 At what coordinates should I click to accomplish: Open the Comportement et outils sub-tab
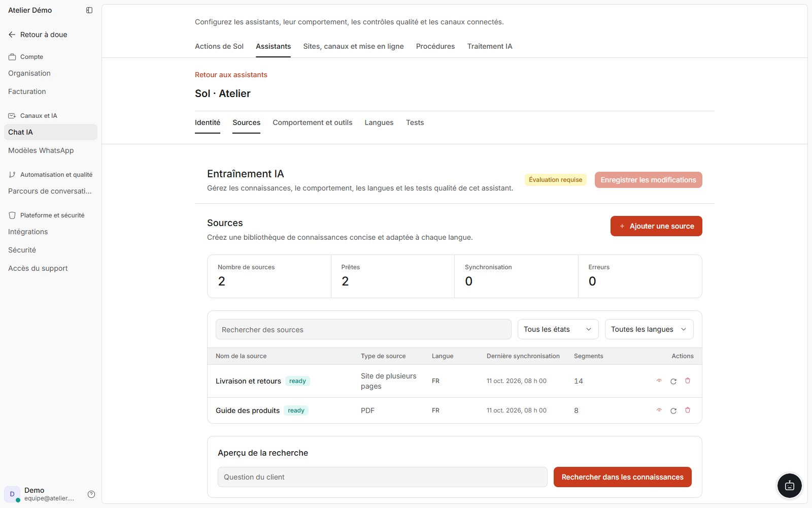313,122
